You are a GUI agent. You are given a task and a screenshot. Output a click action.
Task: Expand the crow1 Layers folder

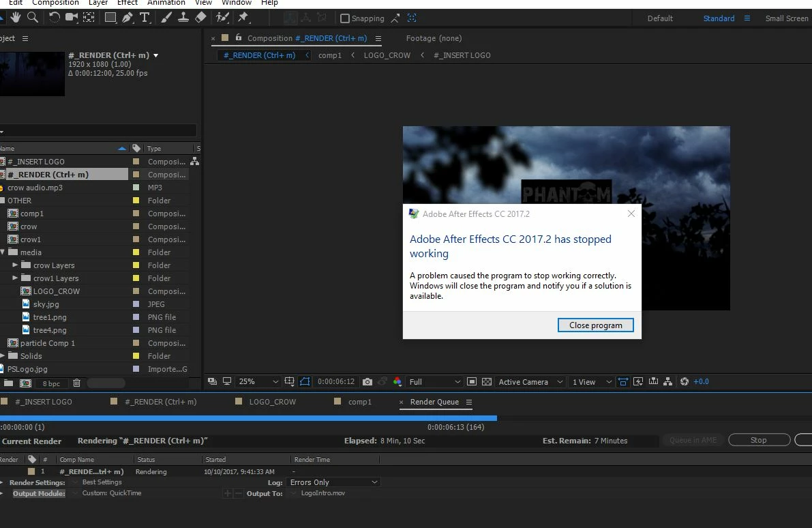coord(15,278)
